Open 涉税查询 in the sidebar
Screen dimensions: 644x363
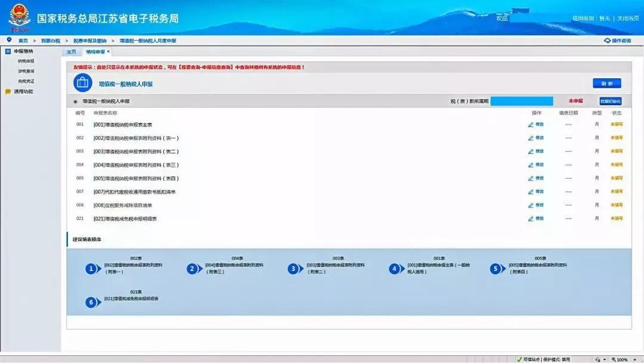tap(26, 71)
